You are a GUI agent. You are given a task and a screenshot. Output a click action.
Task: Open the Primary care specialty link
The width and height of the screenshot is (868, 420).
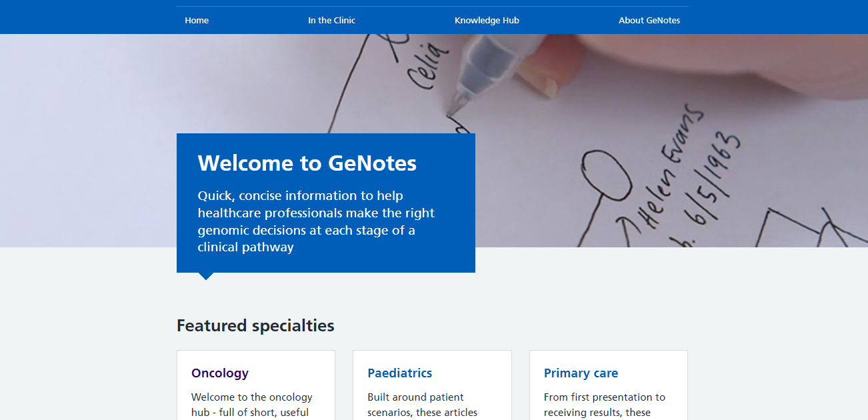pyautogui.click(x=581, y=373)
